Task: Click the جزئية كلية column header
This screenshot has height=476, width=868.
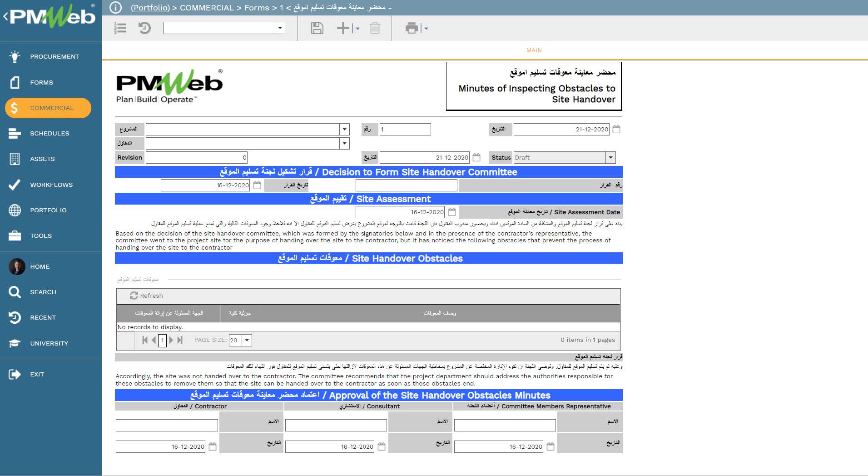Action: pos(240,313)
